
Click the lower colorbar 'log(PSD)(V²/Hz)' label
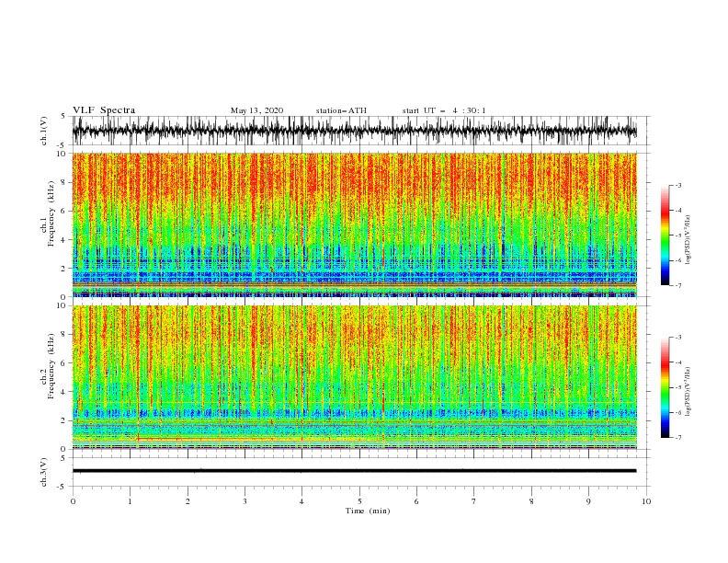tap(688, 392)
